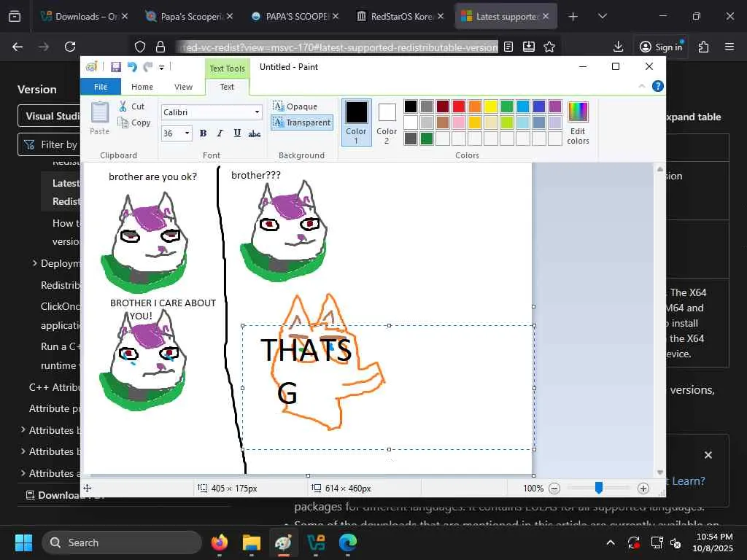Open browser downloads panel
This screenshot has width=747, height=560.
(618, 47)
